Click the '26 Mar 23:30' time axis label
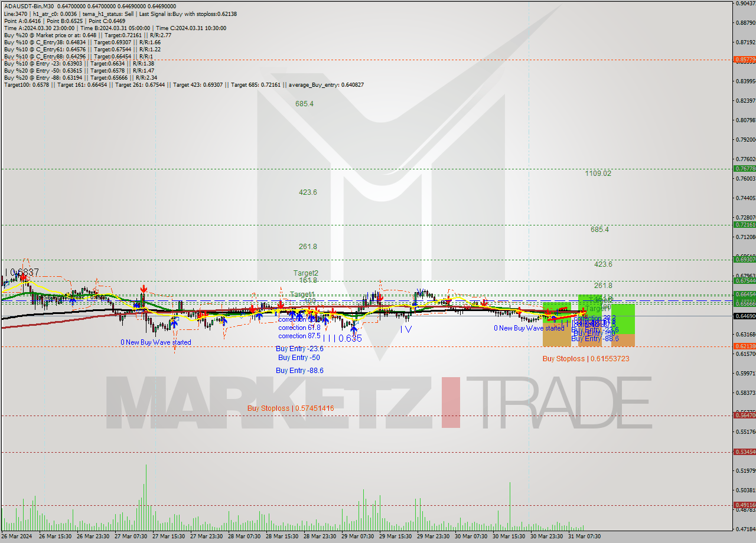 pyautogui.click(x=93, y=537)
